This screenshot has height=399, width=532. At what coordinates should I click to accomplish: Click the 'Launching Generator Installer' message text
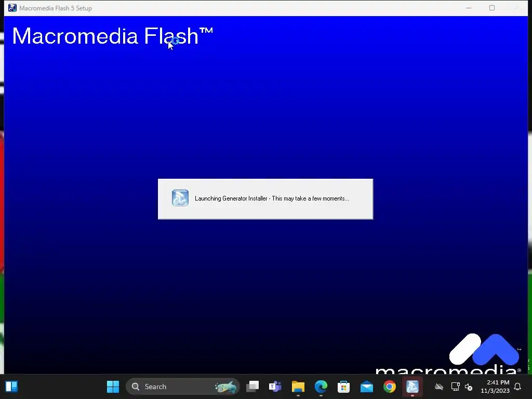272,198
